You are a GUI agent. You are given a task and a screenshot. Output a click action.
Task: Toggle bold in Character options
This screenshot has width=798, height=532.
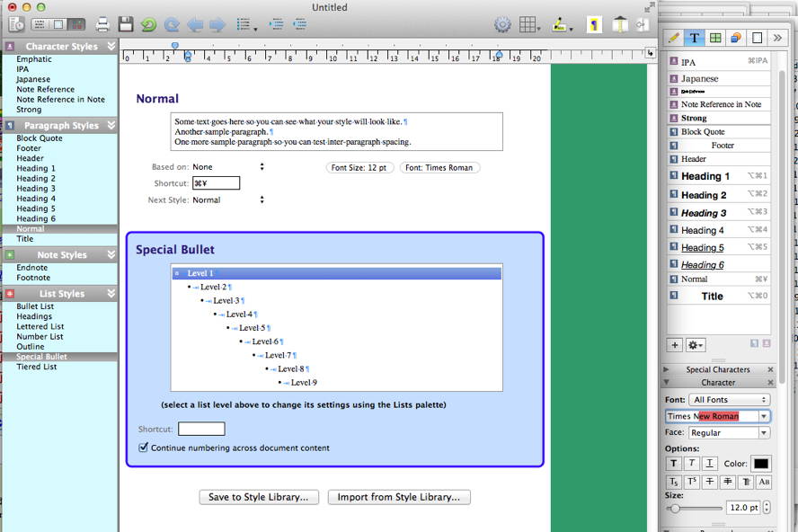pos(674,464)
